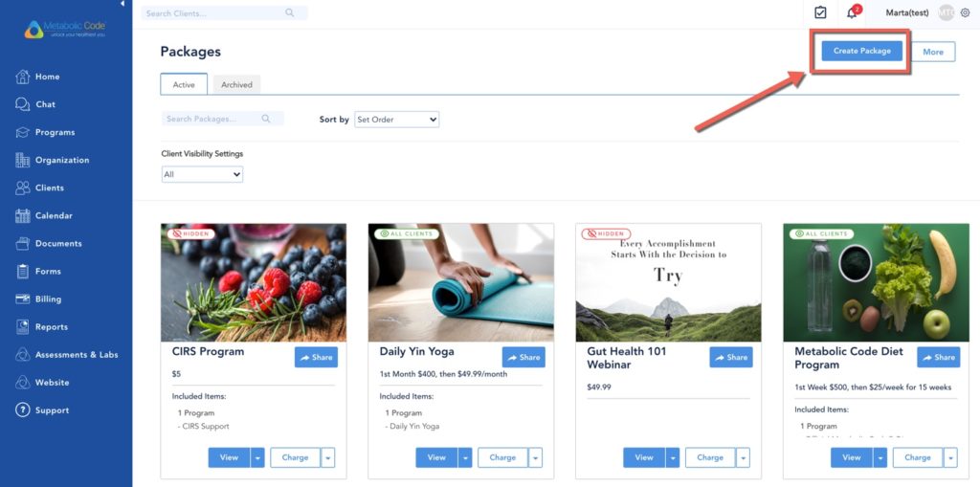This screenshot has width=980, height=487.
Task: Click the Forms clipboard icon
Action: point(23,272)
